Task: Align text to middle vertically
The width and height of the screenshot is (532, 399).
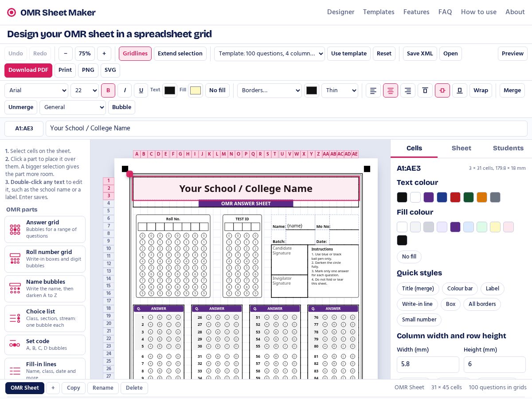Action: (x=442, y=90)
